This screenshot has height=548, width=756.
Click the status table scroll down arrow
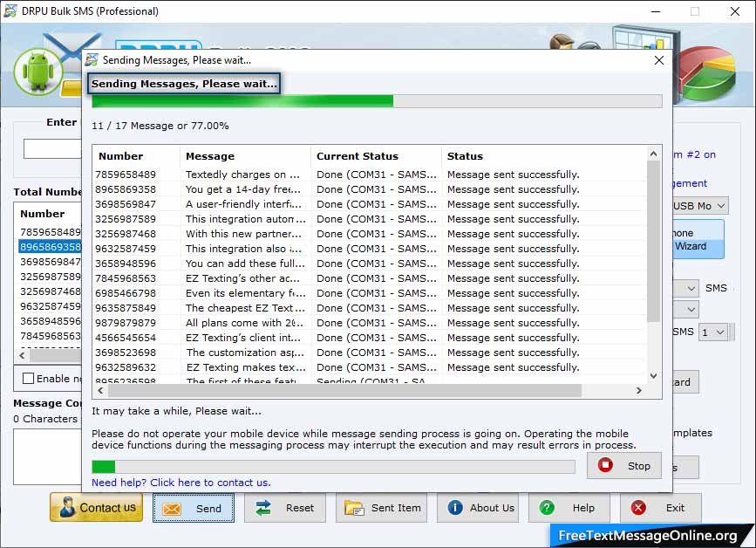click(x=653, y=376)
